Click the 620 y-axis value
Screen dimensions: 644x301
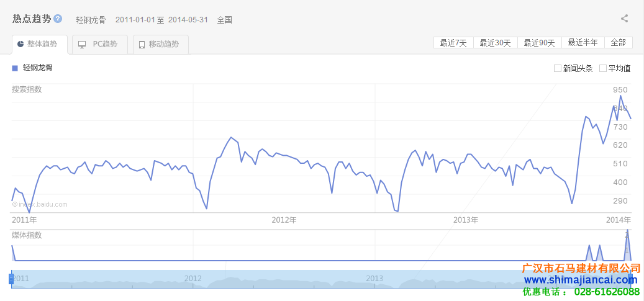click(620, 145)
